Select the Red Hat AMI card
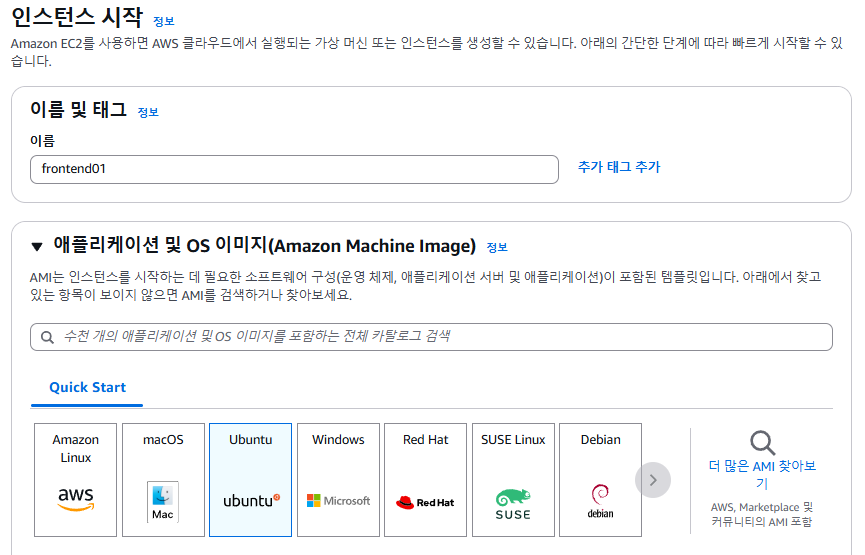This screenshot has height=555, width=865. coord(425,479)
